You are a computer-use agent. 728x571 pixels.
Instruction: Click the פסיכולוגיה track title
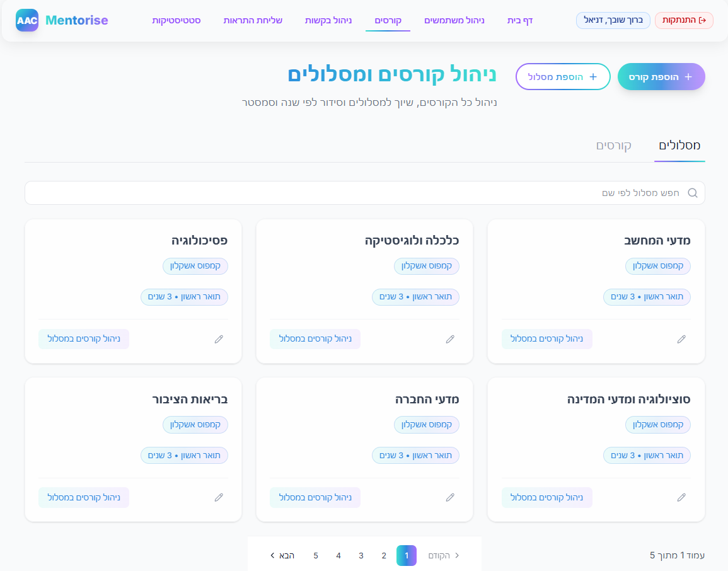(x=200, y=241)
